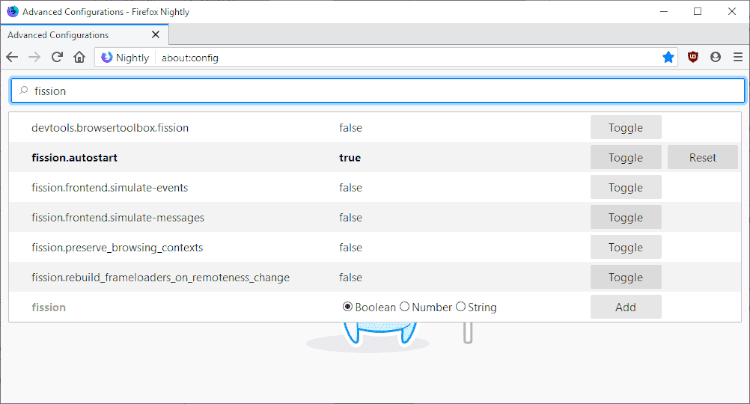Select the Boolean radio option
The height and width of the screenshot is (404, 750).
point(348,306)
